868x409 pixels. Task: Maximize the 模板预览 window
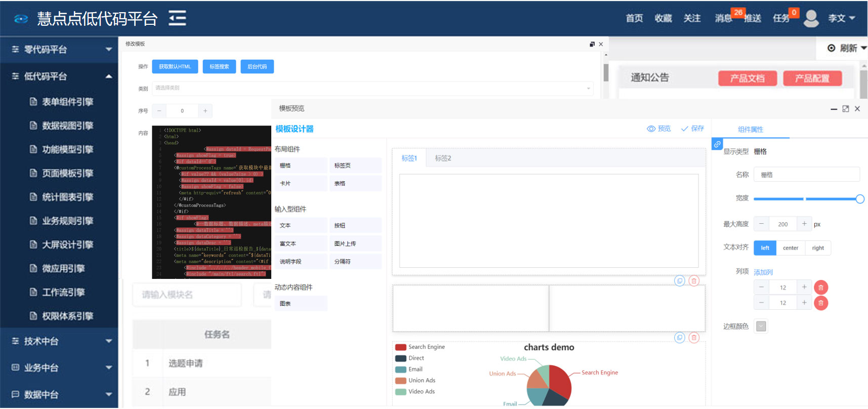pos(845,109)
